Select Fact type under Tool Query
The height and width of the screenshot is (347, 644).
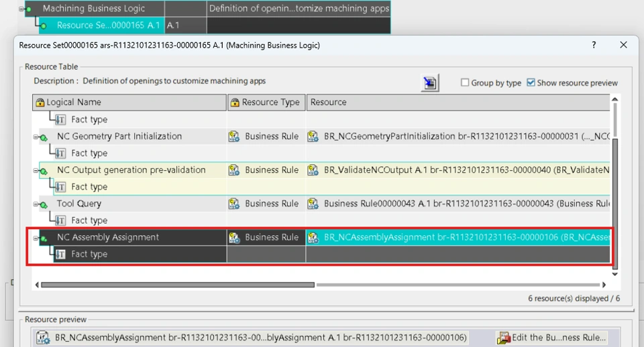(89, 220)
